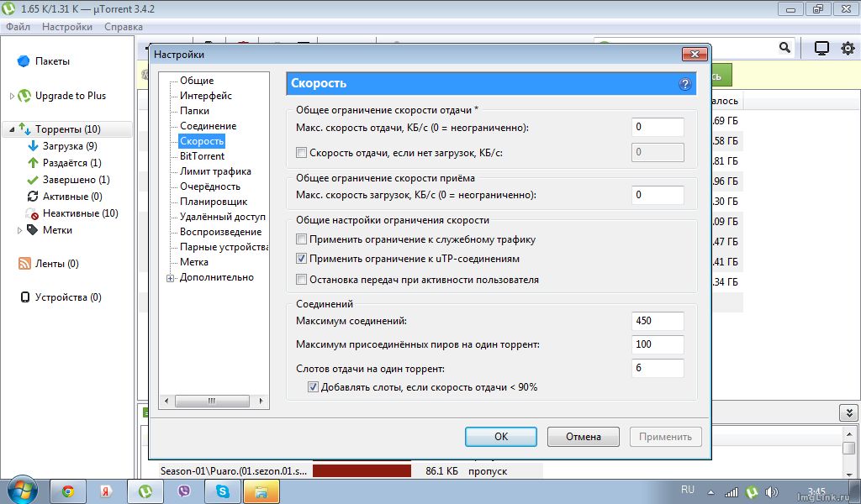Select Планировщик in the settings tree
Screen dimensions: 861x504
coord(214,202)
